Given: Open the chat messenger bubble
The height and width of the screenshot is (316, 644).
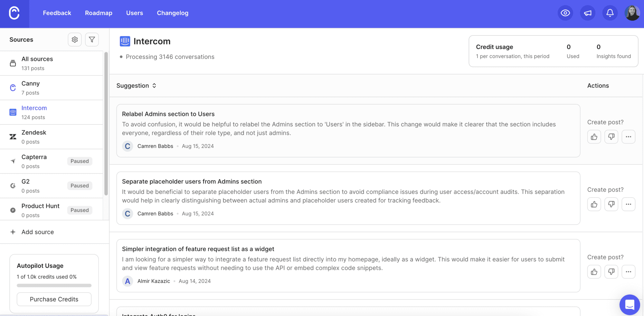Looking at the screenshot, I should point(630,305).
